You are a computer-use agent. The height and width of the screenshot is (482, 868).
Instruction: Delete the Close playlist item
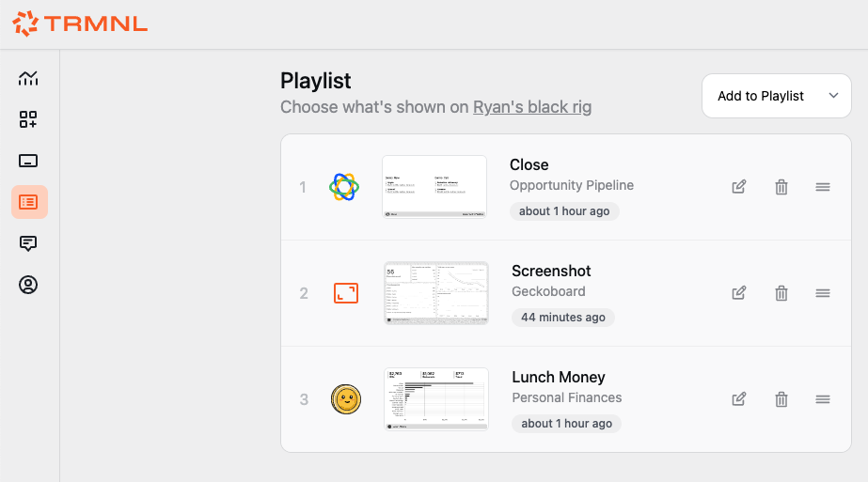781,187
